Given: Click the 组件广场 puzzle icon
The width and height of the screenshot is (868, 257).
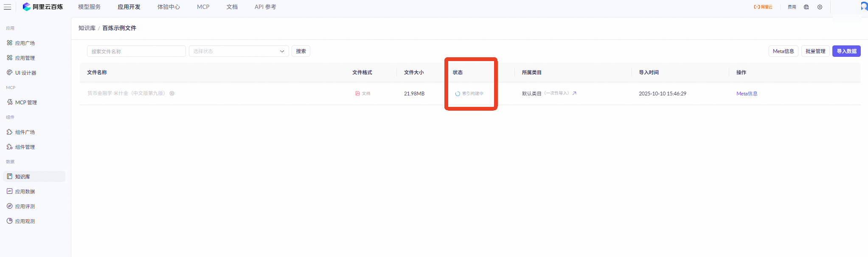Looking at the screenshot, I should (x=9, y=132).
